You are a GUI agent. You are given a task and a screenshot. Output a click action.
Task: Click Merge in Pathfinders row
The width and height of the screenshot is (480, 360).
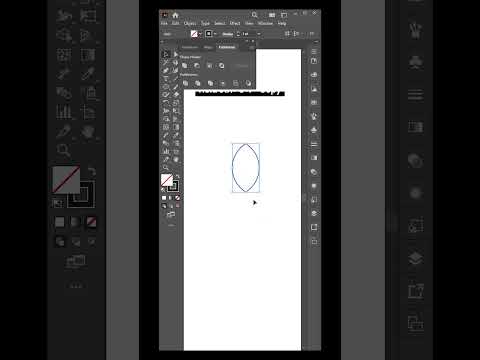210,83
